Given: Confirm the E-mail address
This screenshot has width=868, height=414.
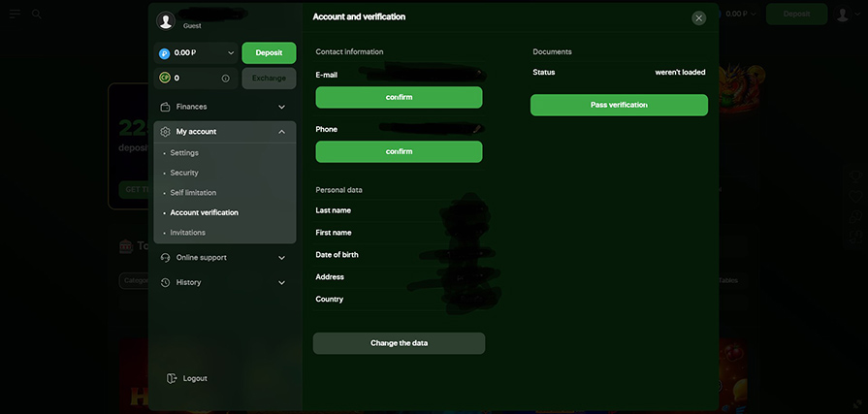Looking at the screenshot, I should (399, 97).
